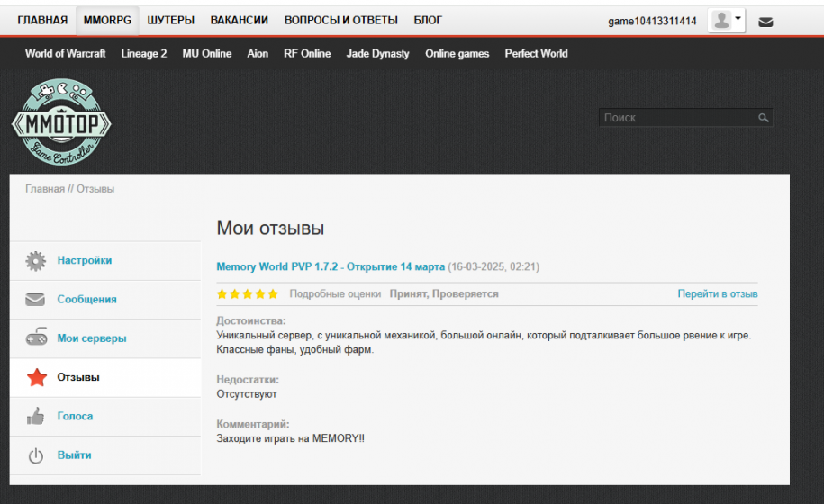Open Jade Dynasty category
This screenshot has width=824, height=504.
coord(378,54)
